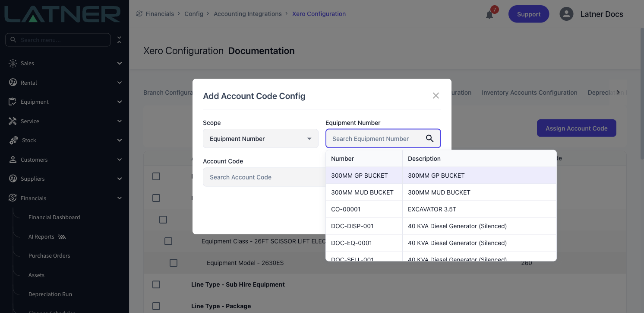Open Depreciation Run menu item
Image resolution: width=644 pixels, height=313 pixels.
coord(50,294)
